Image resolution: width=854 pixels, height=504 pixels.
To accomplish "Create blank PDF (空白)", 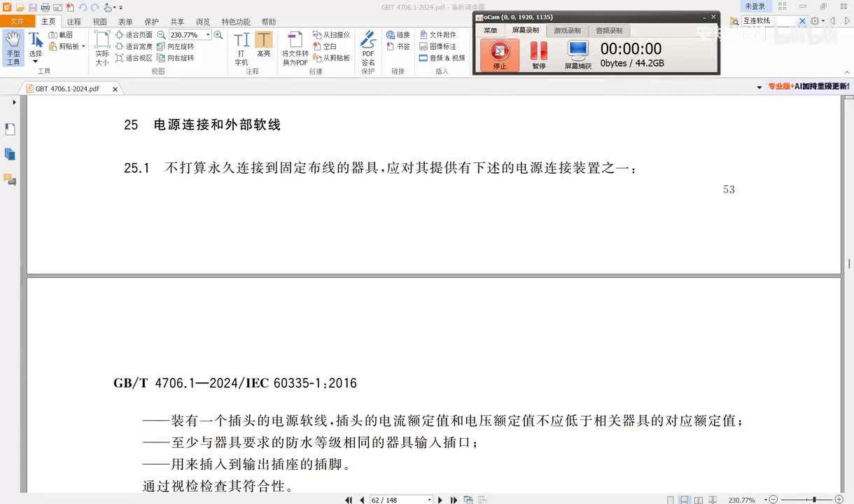I will click(x=325, y=46).
